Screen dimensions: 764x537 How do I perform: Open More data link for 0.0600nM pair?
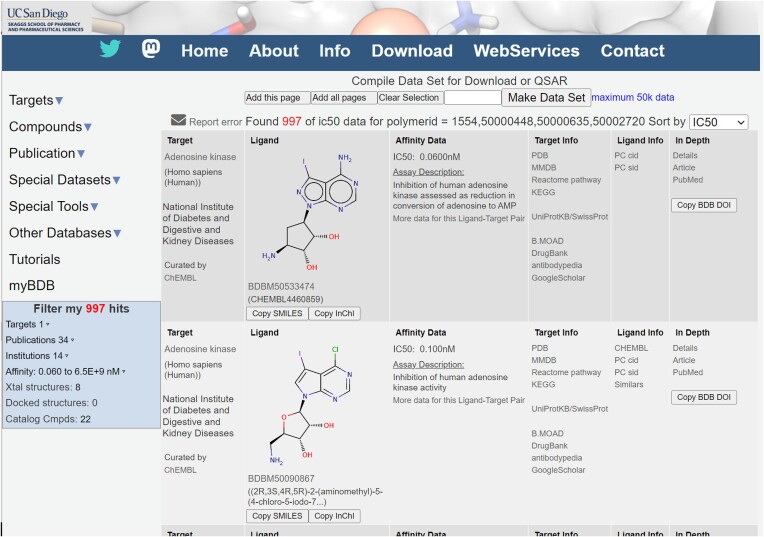tap(458, 218)
